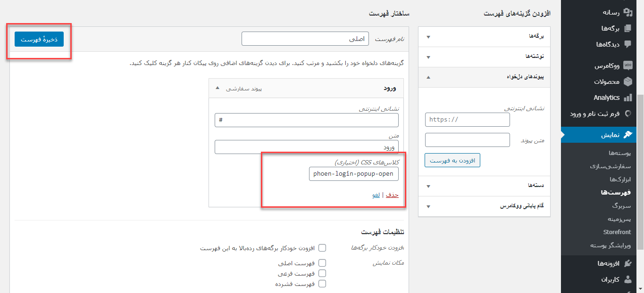
Task: Click the ووکامرس Woo icon
Action: (x=627, y=65)
